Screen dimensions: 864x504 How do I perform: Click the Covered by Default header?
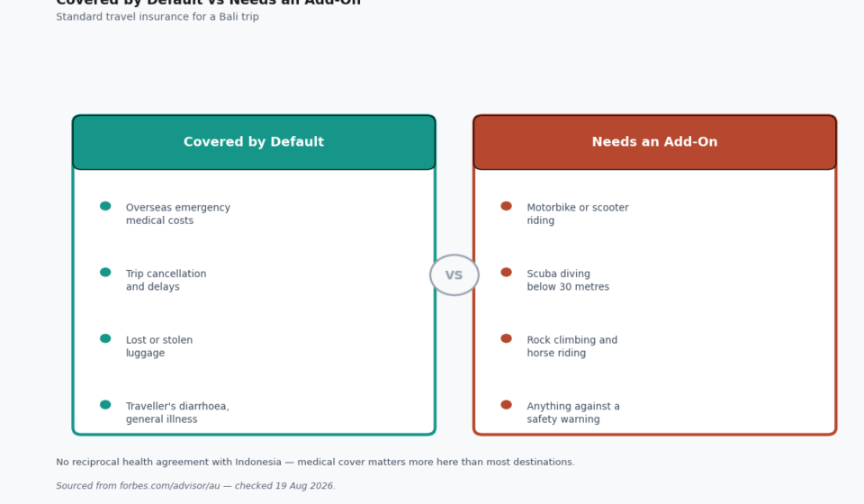click(x=254, y=142)
